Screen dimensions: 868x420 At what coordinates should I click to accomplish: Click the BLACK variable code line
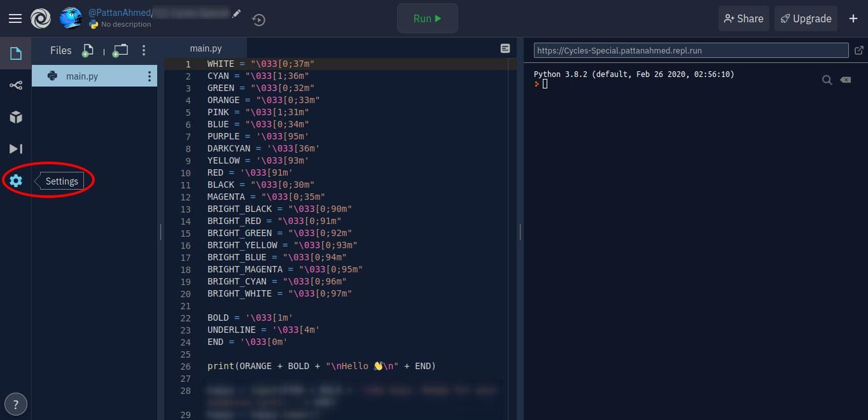[x=261, y=185]
